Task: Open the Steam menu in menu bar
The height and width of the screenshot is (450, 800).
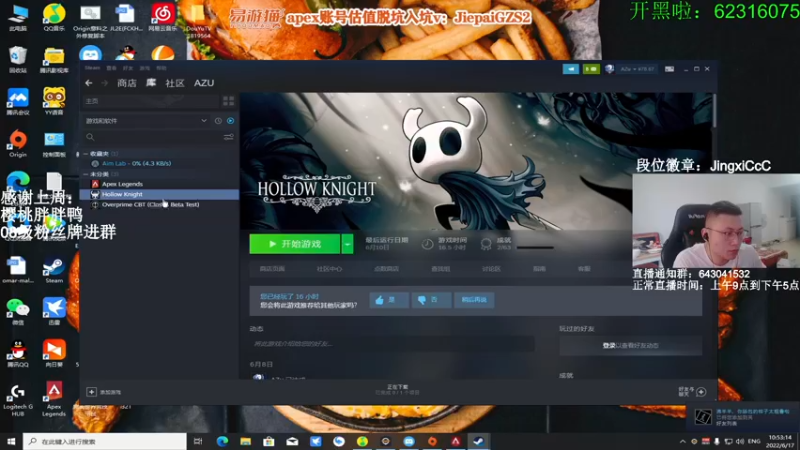Action: (92, 68)
